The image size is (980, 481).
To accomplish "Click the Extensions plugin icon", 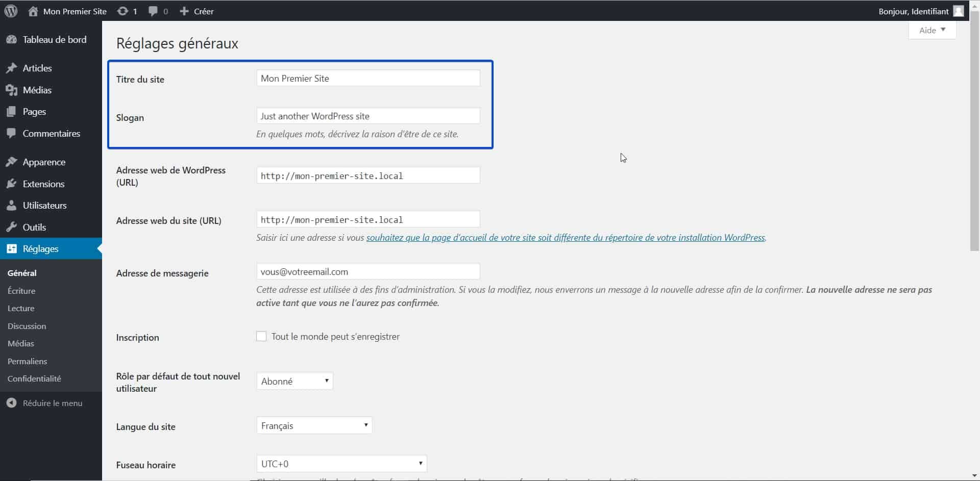I will coord(11,184).
